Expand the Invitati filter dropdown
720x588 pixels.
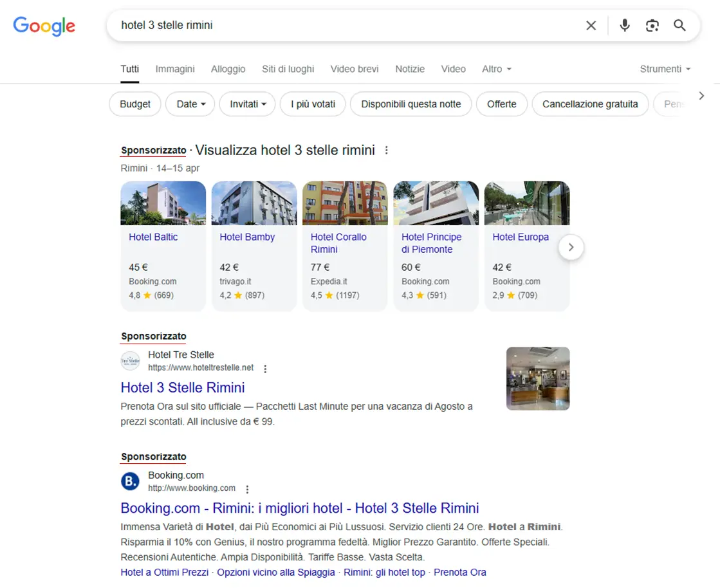(x=248, y=104)
